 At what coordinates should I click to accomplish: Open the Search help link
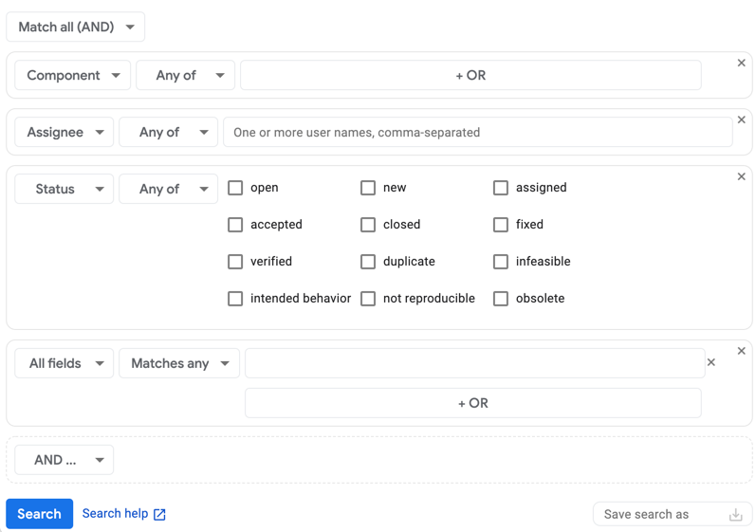point(115,513)
